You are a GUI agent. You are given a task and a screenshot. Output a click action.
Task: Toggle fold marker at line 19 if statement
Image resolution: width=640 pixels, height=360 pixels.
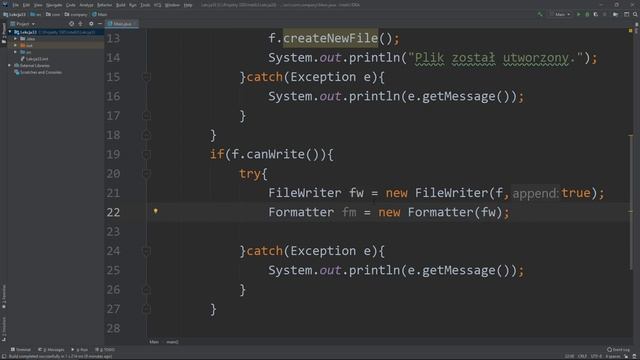pos(146,154)
